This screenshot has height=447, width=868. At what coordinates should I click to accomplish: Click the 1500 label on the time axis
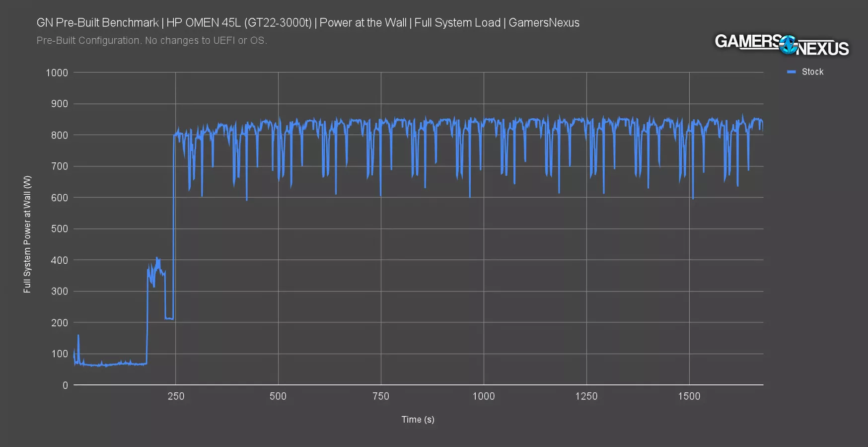pos(689,396)
